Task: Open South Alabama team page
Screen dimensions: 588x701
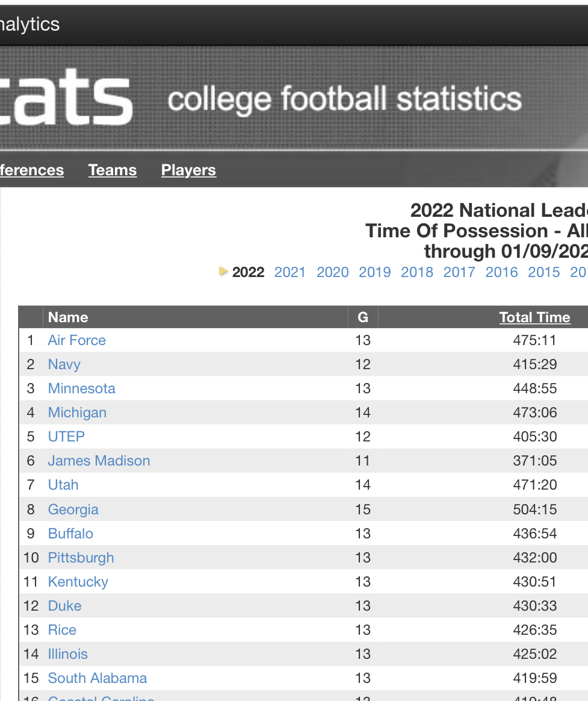Action: tap(97, 678)
